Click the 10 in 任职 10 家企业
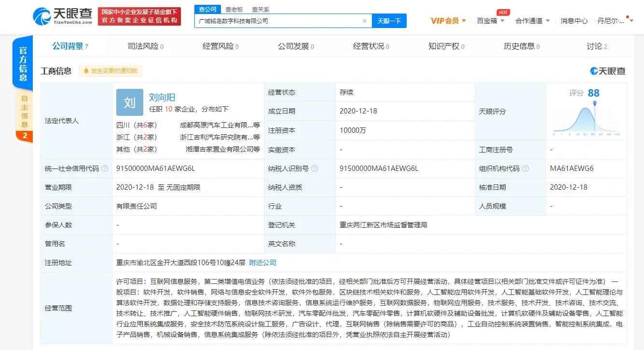The height and width of the screenshot is (350, 644). (x=168, y=109)
